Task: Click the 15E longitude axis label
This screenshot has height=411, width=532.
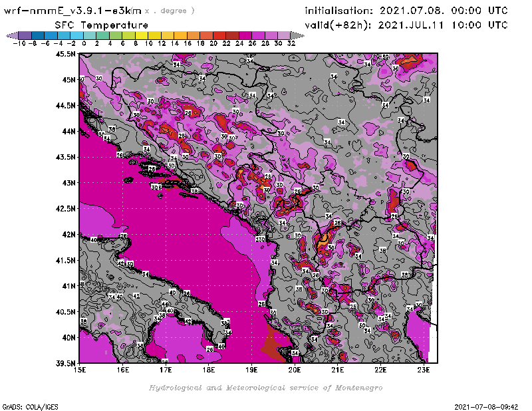Action: pyautogui.click(x=80, y=370)
